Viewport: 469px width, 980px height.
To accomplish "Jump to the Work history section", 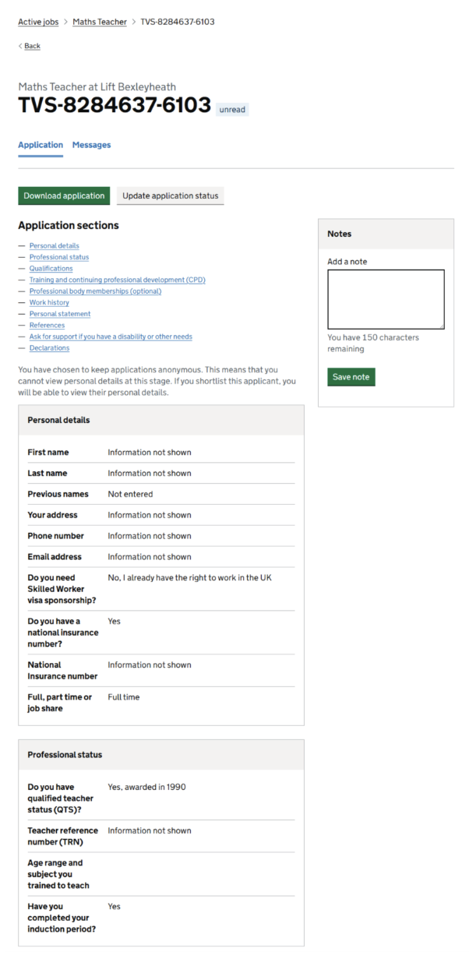I will coord(49,302).
